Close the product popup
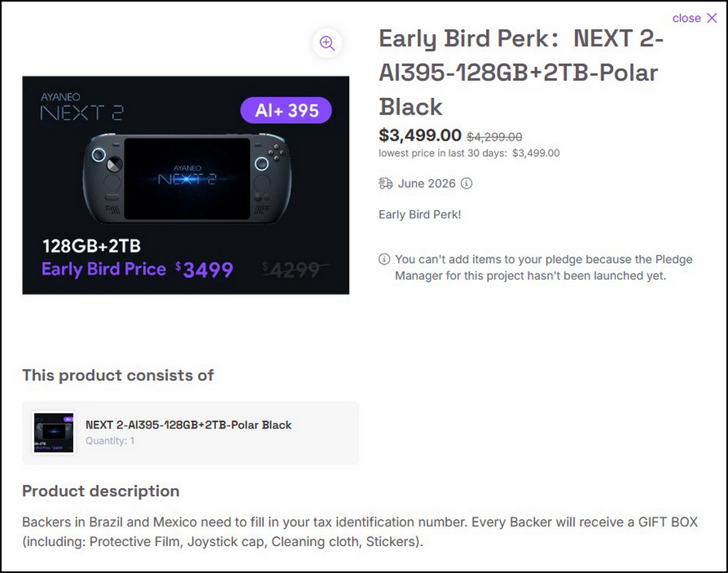Image resolution: width=728 pixels, height=573 pixels. click(695, 18)
